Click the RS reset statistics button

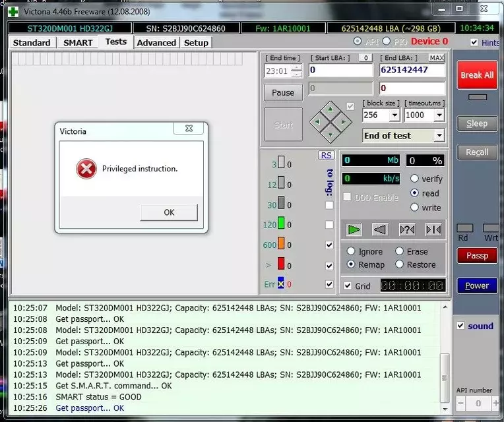(326, 156)
